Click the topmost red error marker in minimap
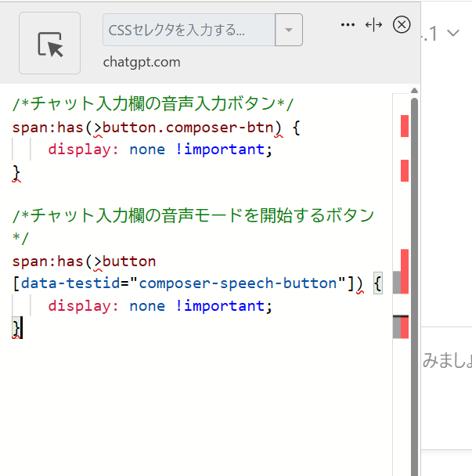 tap(405, 126)
